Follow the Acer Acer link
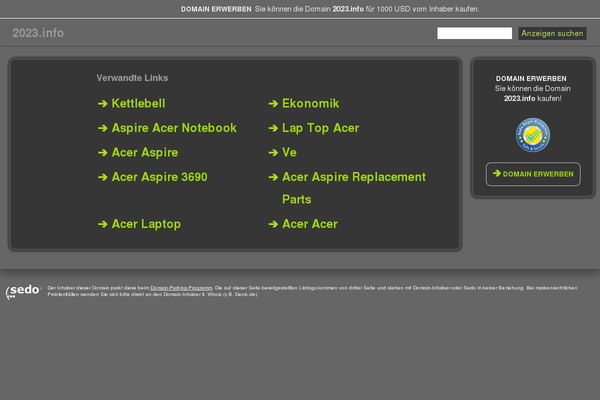 pos(310,224)
